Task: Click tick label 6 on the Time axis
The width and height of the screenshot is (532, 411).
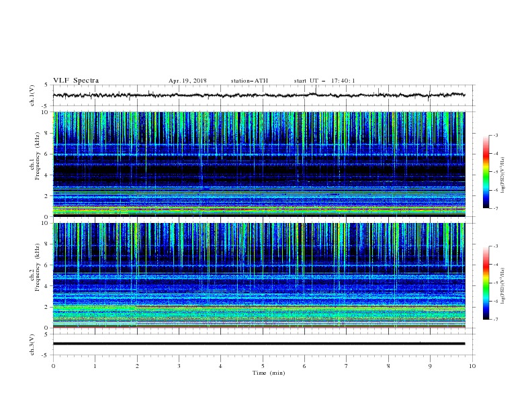Action: coord(304,366)
